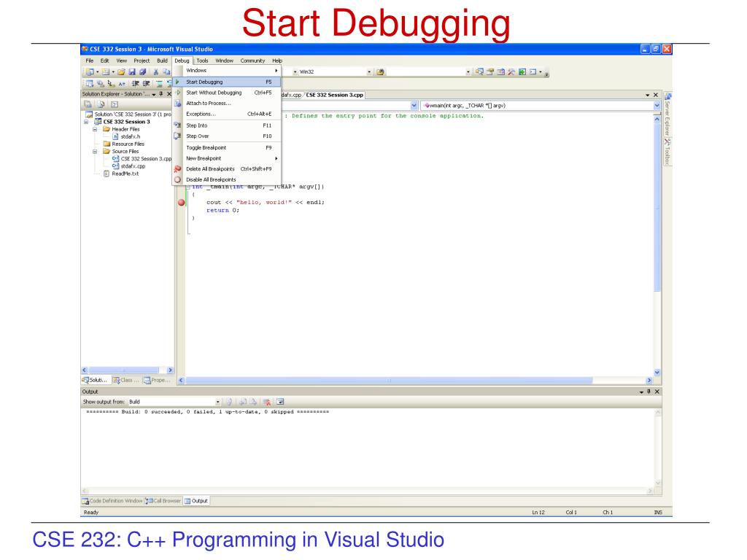Select stdafx.h in Solution Explorer
Viewport: 747px width, 560px height.
pos(126,136)
